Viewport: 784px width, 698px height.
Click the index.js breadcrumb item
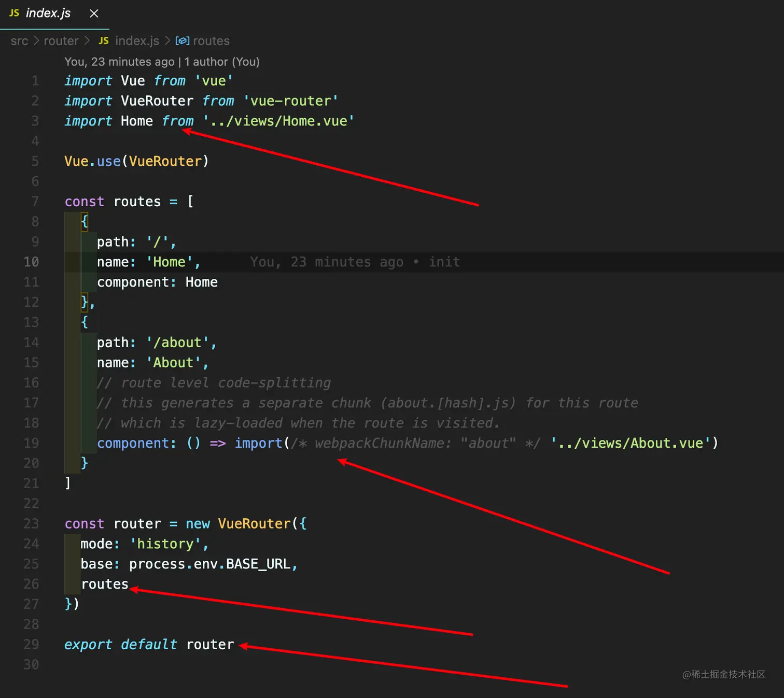[x=137, y=41]
